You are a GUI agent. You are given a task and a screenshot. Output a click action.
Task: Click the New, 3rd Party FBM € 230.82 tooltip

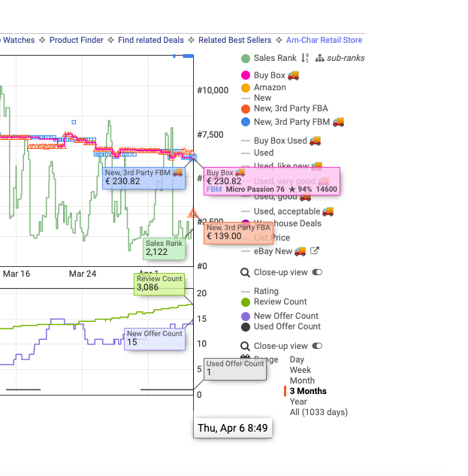click(143, 178)
